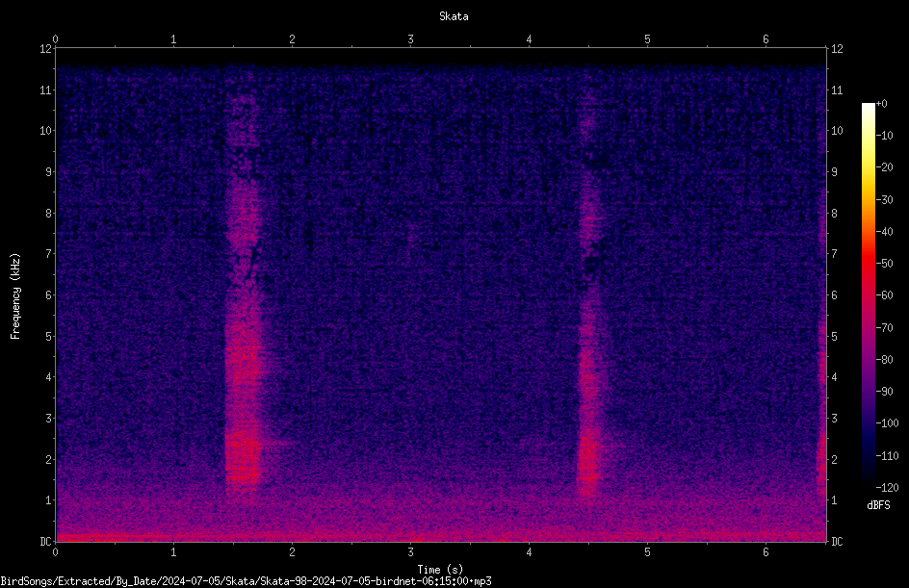Click the left axis '2' kHz tick label
The height and width of the screenshot is (588, 909).
(x=49, y=459)
